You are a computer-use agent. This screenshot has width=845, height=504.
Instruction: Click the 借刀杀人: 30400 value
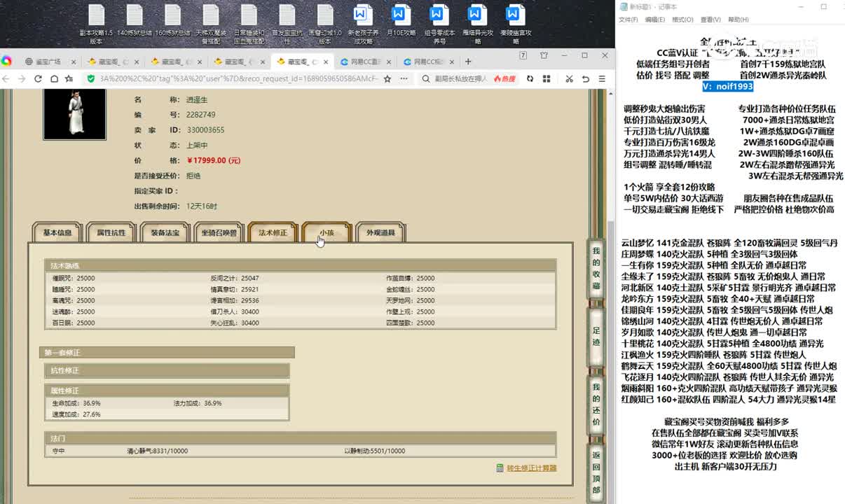235,311
